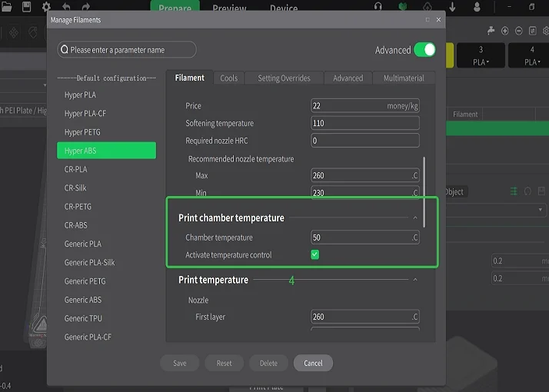The image size is (549, 392).
Task: Click the undo arrow icon
Action: click(66, 7)
